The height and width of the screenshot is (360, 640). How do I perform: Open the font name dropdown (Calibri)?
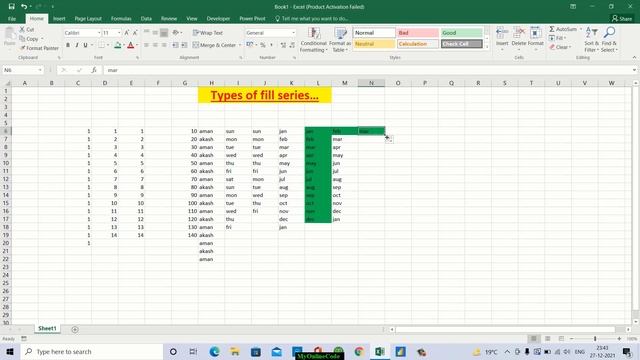pos(99,33)
